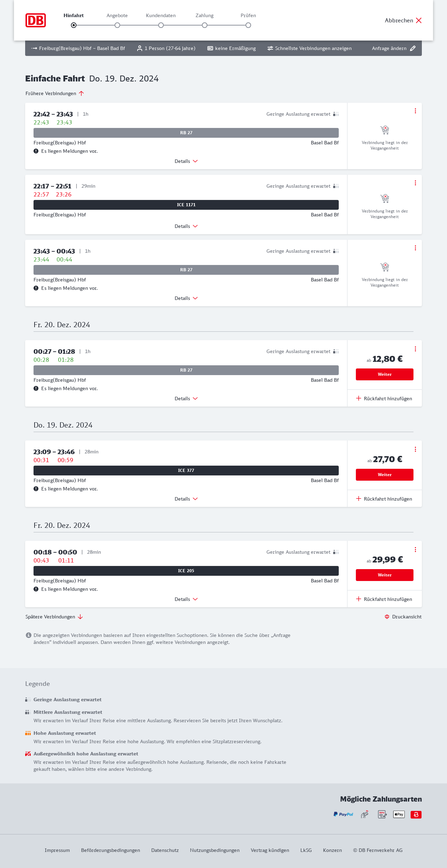This screenshot has height=868, width=447.
Task: Add return trip to the ICE 205 connection
Action: pyautogui.click(x=384, y=599)
